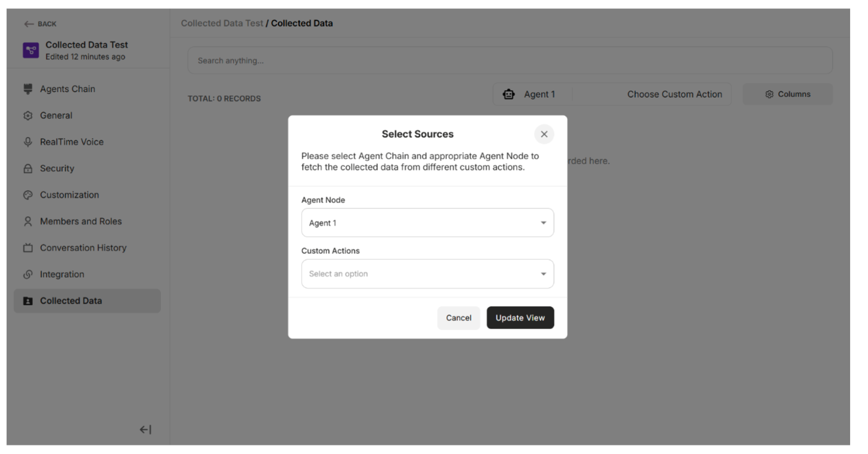This screenshot has height=454, width=868.
Task: Open the Collected Data section
Action: 71,300
